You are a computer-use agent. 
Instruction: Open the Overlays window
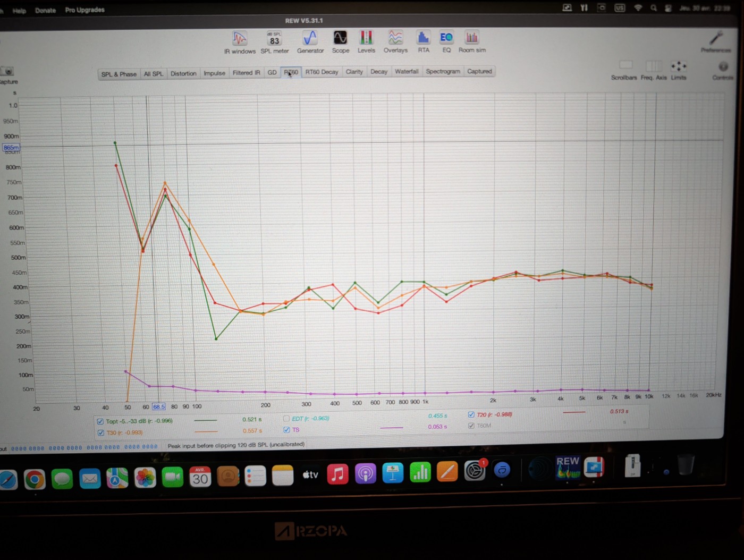point(395,42)
